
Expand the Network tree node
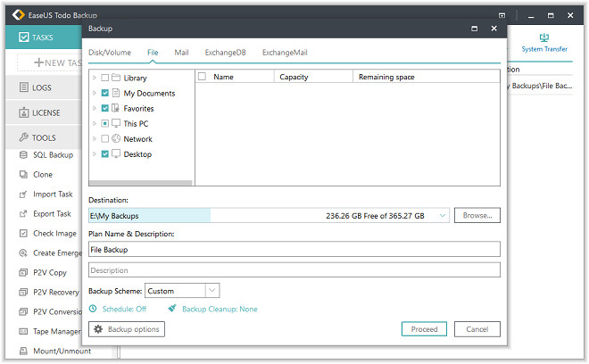coord(95,138)
